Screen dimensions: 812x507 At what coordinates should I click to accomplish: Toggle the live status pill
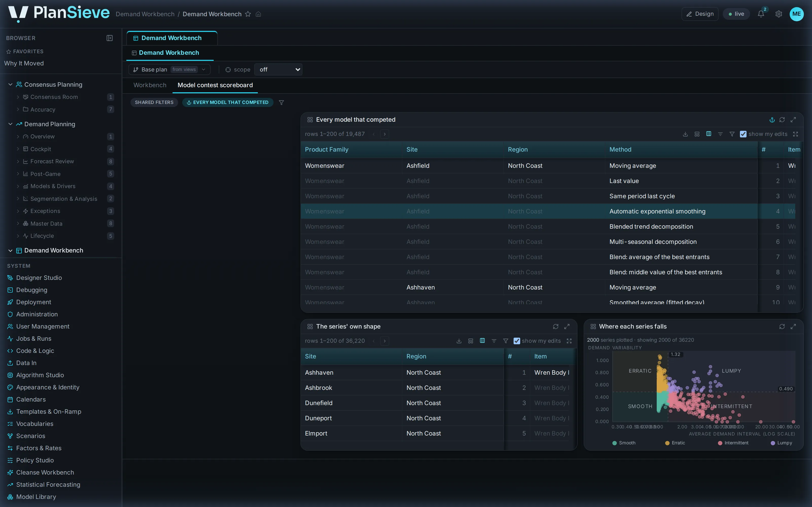736,14
